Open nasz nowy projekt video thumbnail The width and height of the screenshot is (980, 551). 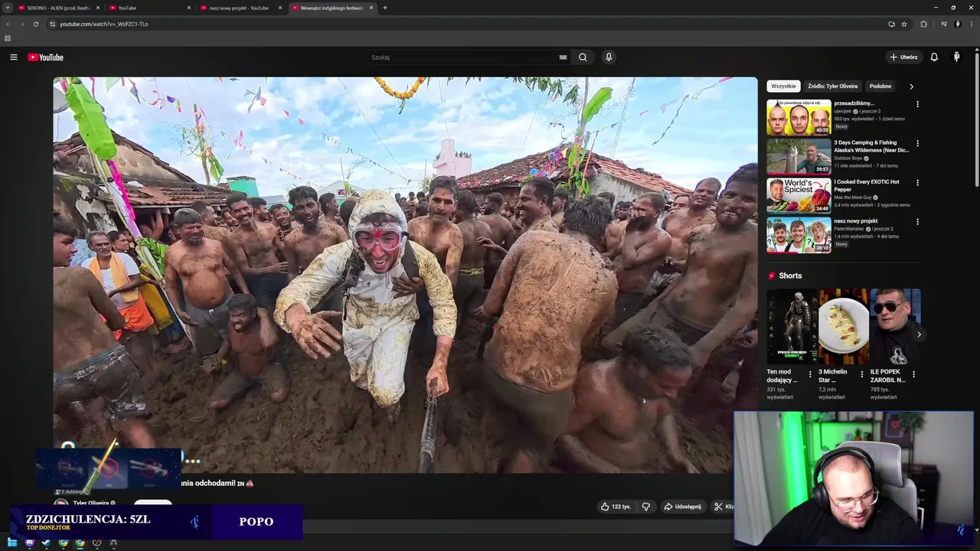click(799, 235)
